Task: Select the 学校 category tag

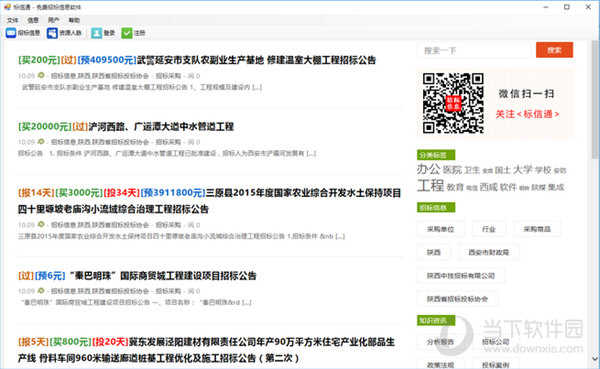Action: click(x=543, y=170)
